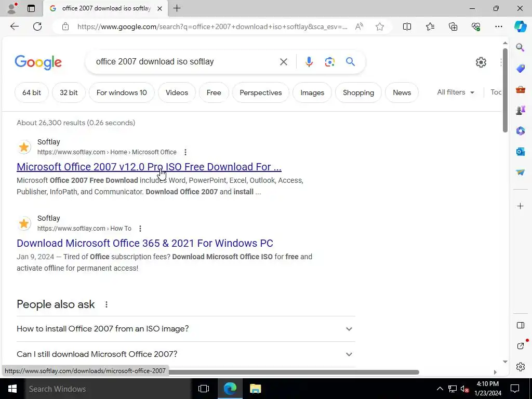This screenshot has width=532, height=399.
Task: Toggle split screen view
Action: point(407,26)
